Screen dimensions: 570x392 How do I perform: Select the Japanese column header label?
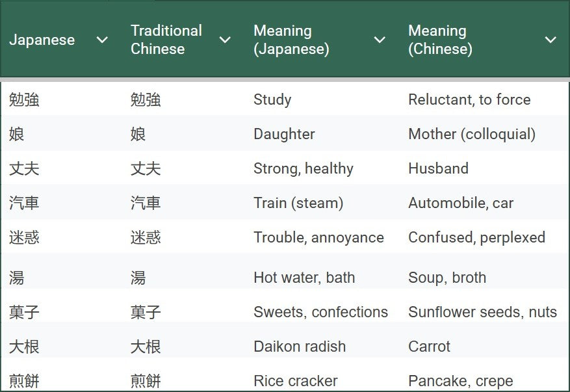(x=42, y=40)
